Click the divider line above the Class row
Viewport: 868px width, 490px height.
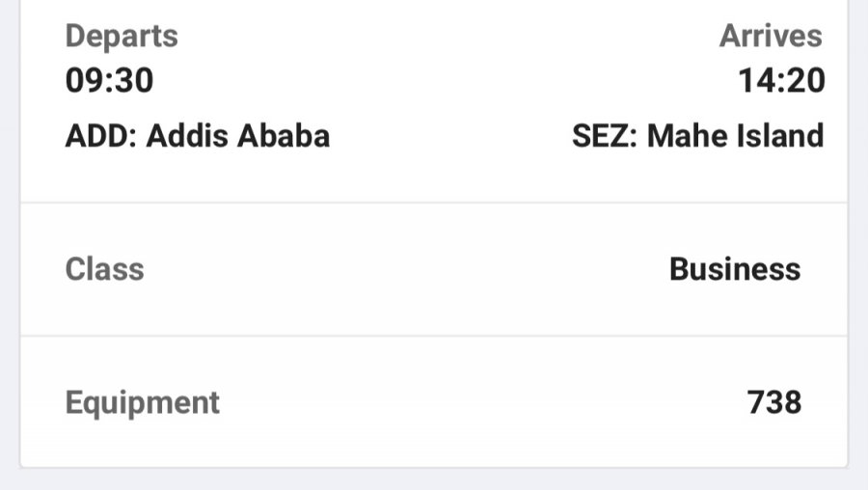[x=434, y=203]
